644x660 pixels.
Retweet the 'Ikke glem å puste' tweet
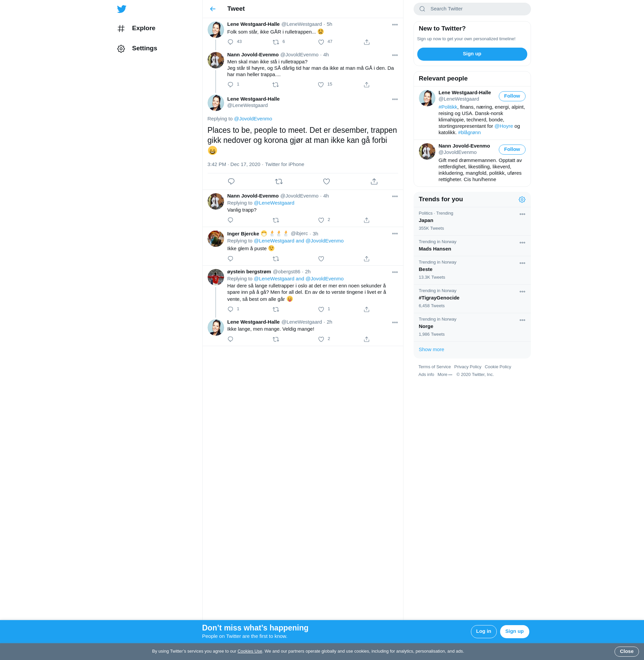coord(276,259)
